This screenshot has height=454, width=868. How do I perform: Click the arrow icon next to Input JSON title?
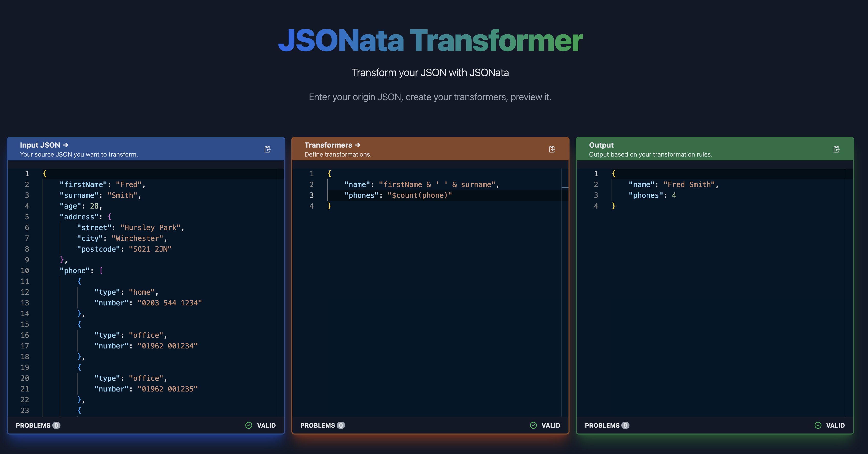65,145
